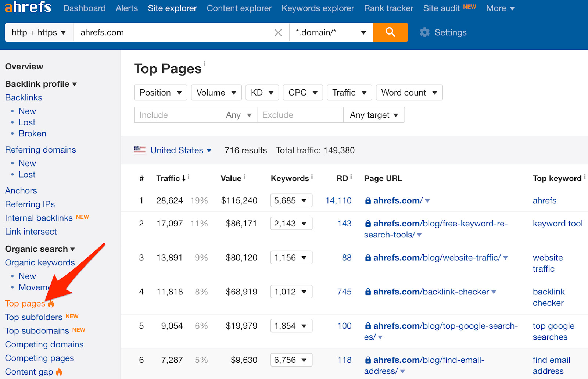This screenshot has width=588, height=379.
Task: Click lock icon of ahrefs.com/ URL
Action: (x=368, y=201)
